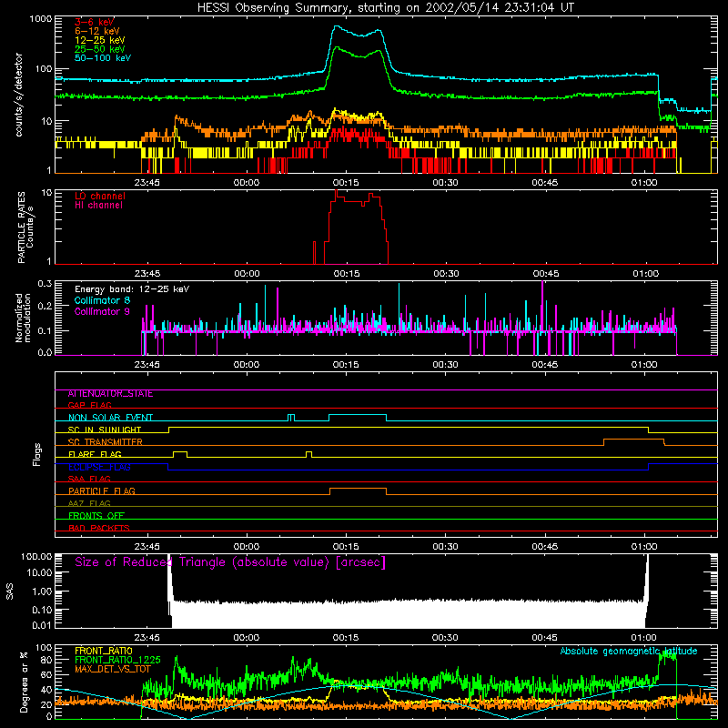Pick the green 25-50 keV legend entry

100,49
